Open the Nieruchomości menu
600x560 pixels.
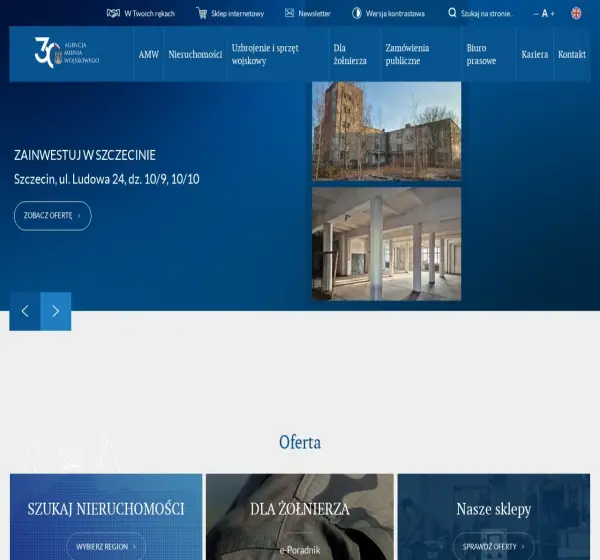[x=195, y=54]
